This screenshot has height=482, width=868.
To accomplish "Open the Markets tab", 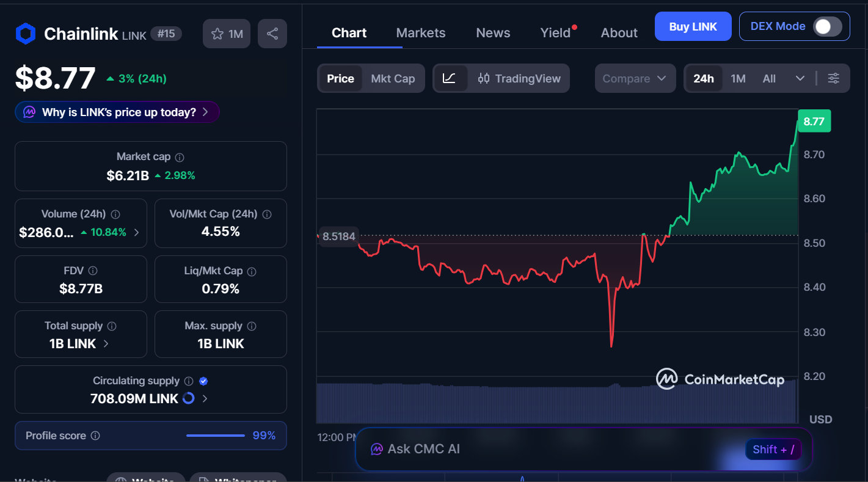I will pos(420,32).
